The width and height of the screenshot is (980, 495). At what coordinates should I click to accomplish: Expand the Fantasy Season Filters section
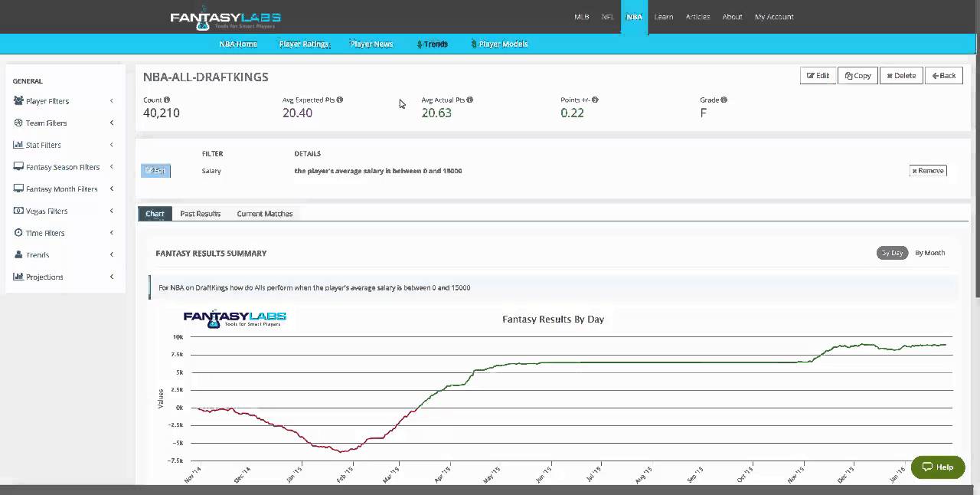click(x=112, y=166)
